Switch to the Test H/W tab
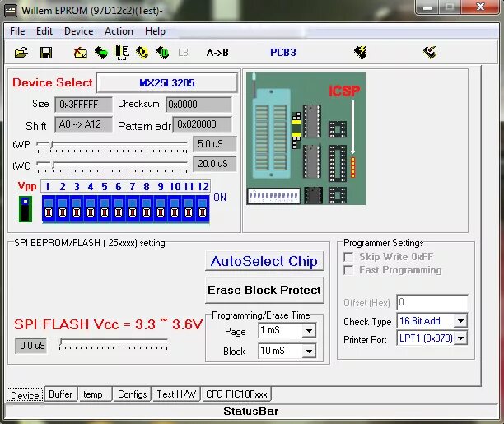Image resolution: width=504 pixels, height=424 pixels. 176,394
